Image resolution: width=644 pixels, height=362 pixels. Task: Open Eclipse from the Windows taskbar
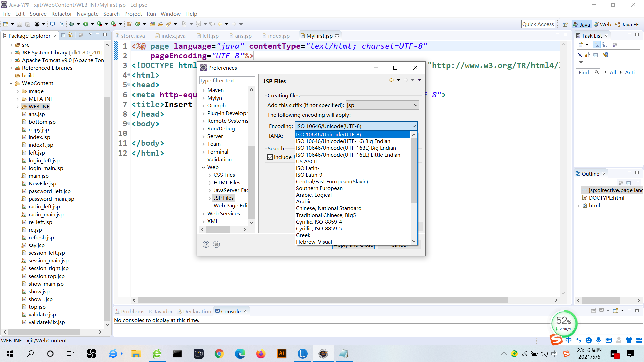click(323, 354)
